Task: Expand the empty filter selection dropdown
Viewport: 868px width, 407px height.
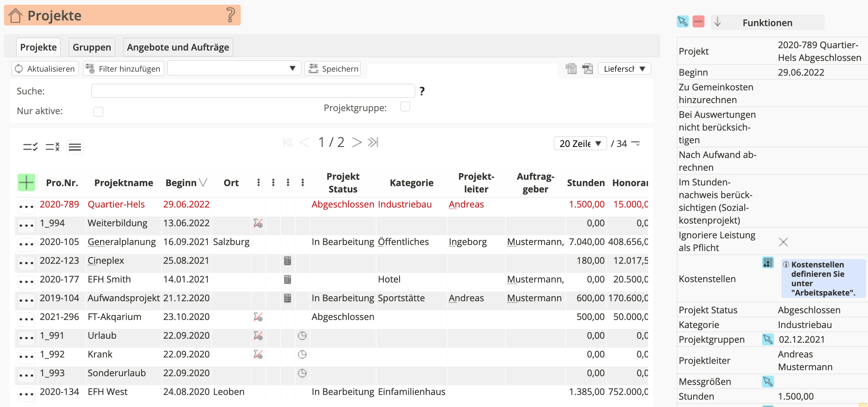Action: click(x=234, y=69)
